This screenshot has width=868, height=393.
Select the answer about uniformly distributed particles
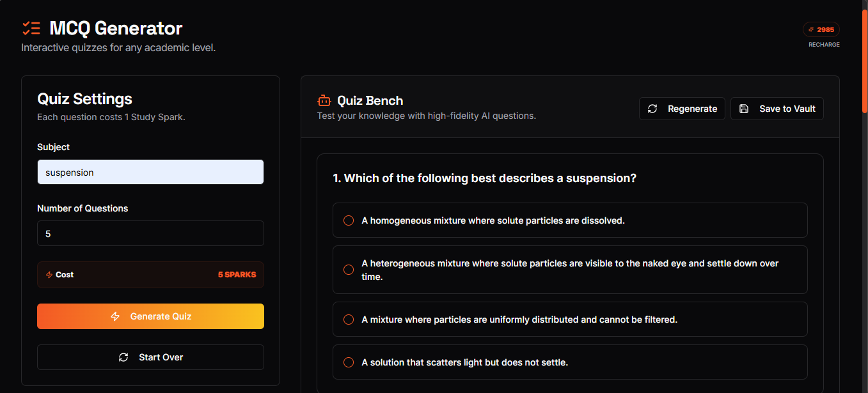[570, 319]
